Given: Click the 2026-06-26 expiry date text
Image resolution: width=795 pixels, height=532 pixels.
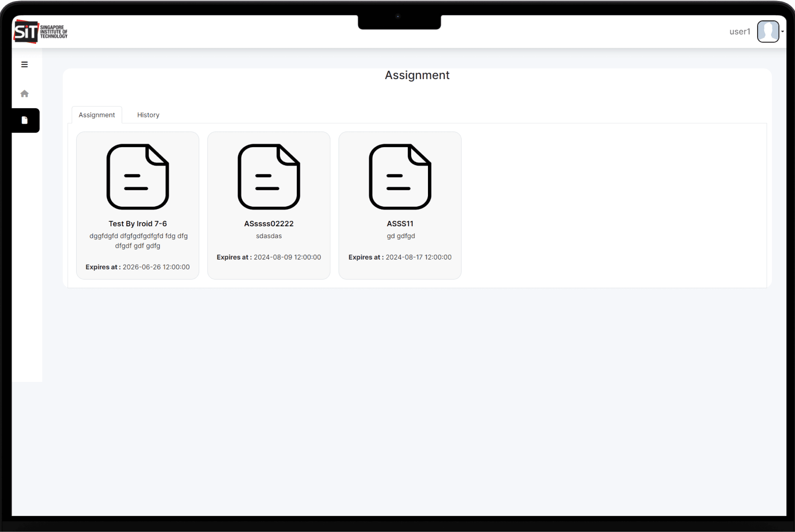Looking at the screenshot, I should (x=156, y=267).
